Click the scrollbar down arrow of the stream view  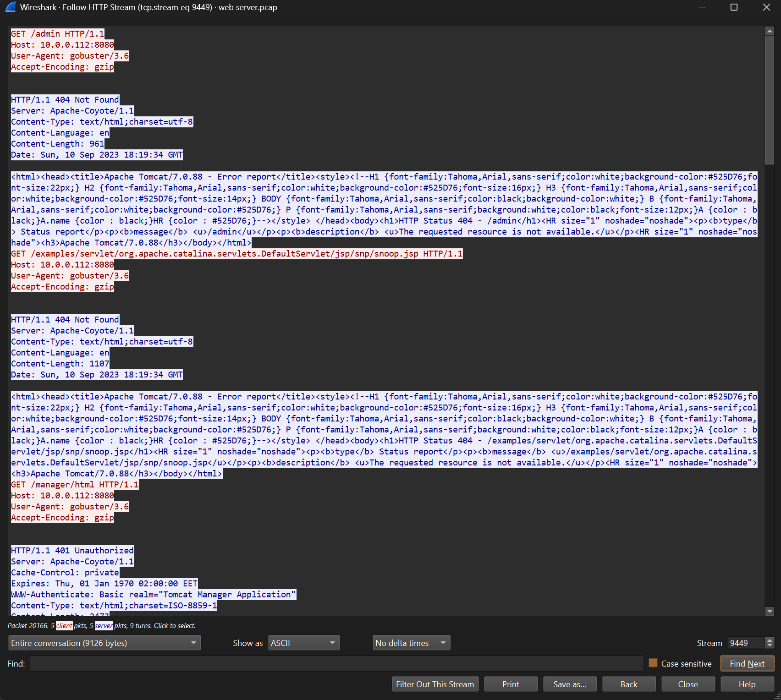(770, 611)
